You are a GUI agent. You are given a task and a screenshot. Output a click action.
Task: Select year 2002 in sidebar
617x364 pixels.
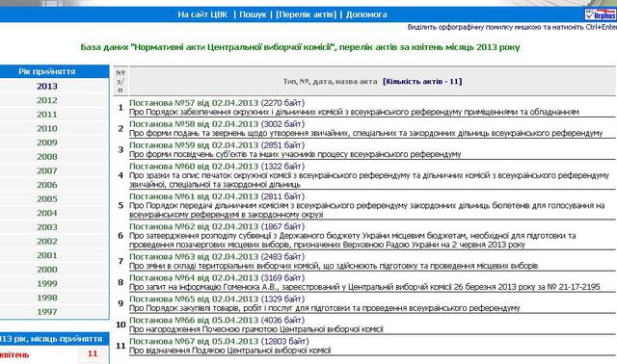click(47, 242)
